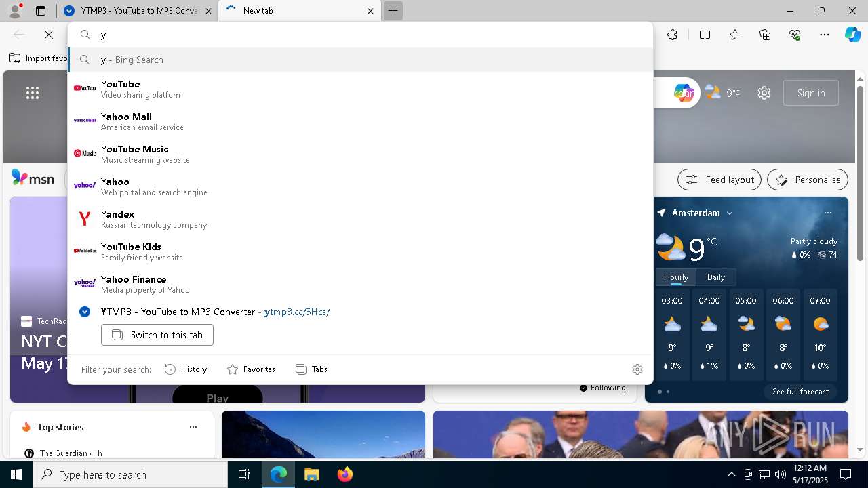Choose the Yahoo Finance suggestion
The height and width of the screenshot is (488, 868).
[x=360, y=284]
